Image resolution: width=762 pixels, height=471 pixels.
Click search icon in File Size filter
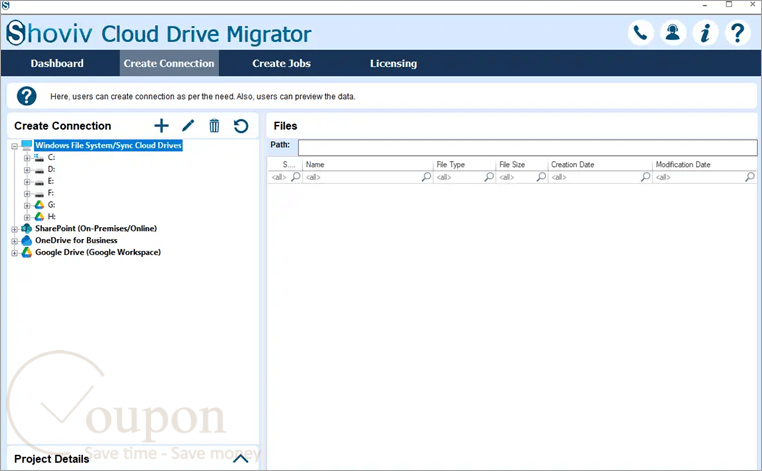(x=541, y=177)
